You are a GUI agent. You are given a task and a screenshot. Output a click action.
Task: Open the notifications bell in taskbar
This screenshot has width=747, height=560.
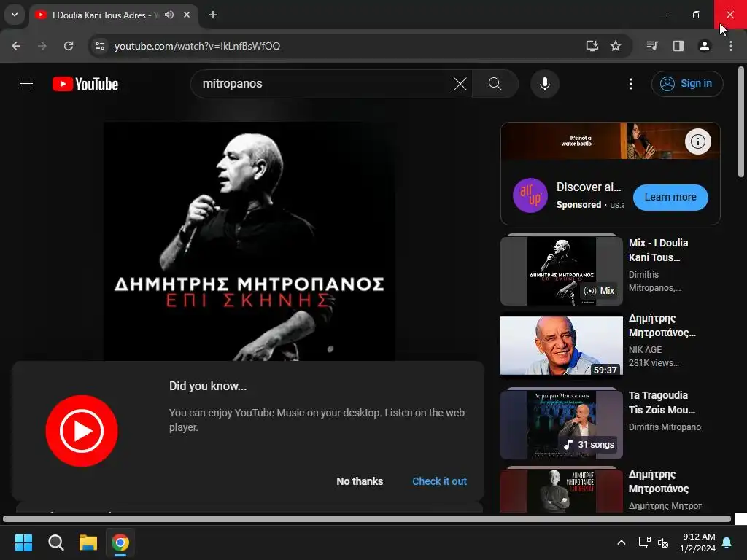727,542
